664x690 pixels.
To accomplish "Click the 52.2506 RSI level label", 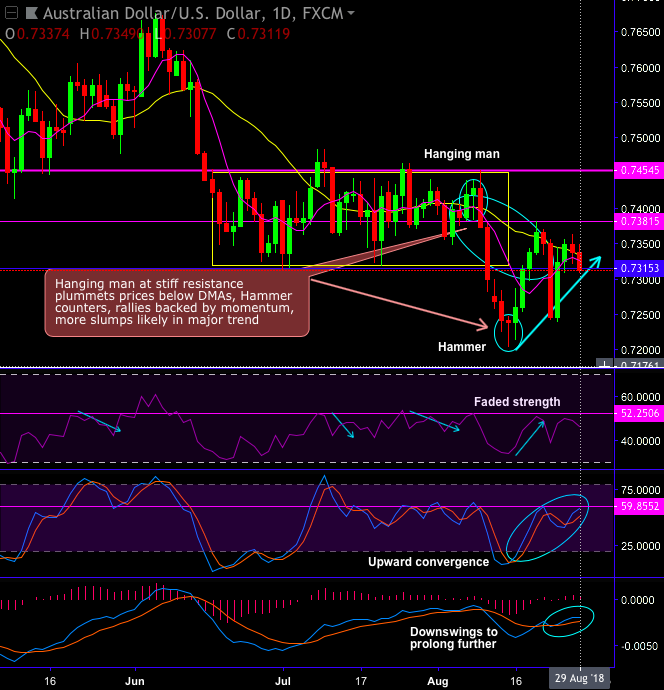I will [639, 413].
